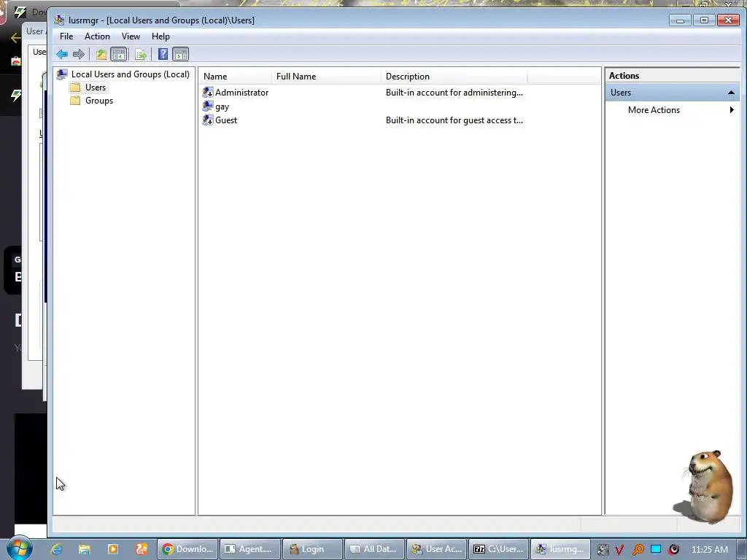Viewport: 747px width, 560px height.
Task: Click the Groups folder icon in tree
Action: [x=75, y=101]
